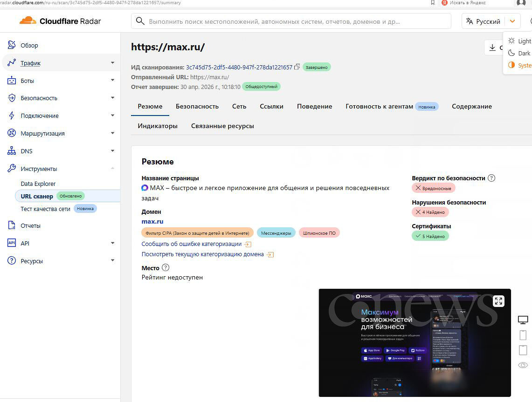
Task: Switch to the Безопасность tab
Action: pos(197,106)
